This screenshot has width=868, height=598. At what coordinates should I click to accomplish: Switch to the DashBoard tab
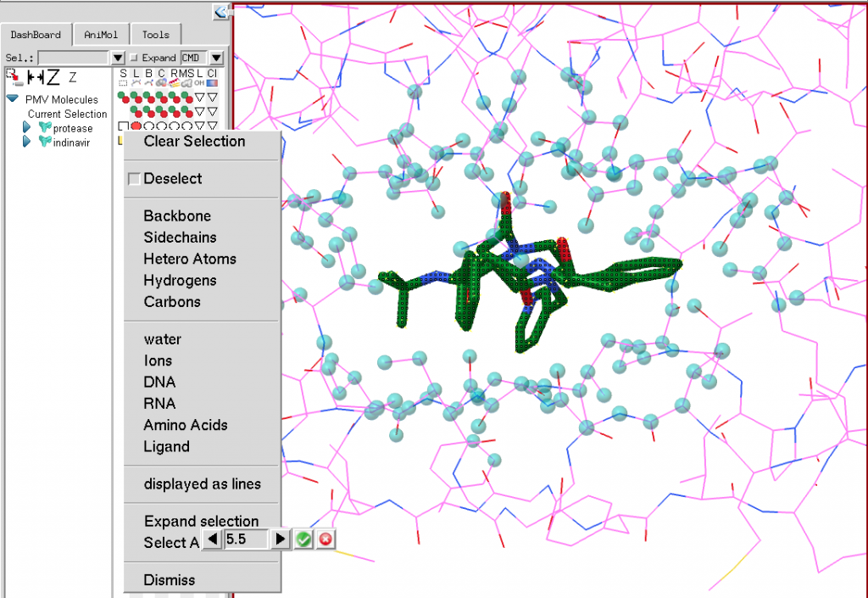36,34
